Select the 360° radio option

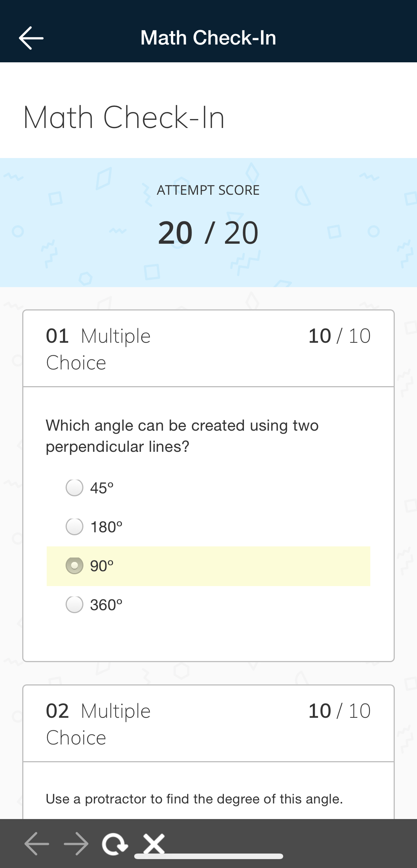pyautogui.click(x=75, y=605)
